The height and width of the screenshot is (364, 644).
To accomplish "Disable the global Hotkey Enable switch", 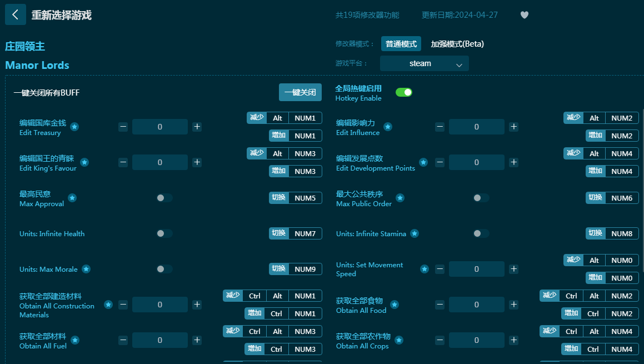I will click(x=404, y=92).
